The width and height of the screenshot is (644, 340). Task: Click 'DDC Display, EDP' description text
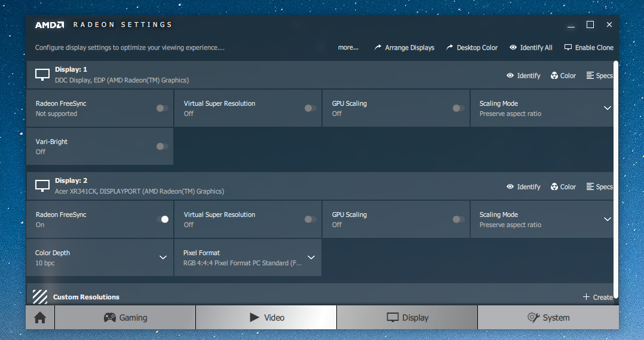(122, 81)
